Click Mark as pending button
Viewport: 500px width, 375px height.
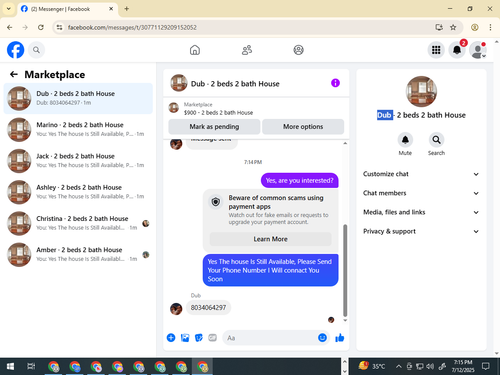point(214,127)
